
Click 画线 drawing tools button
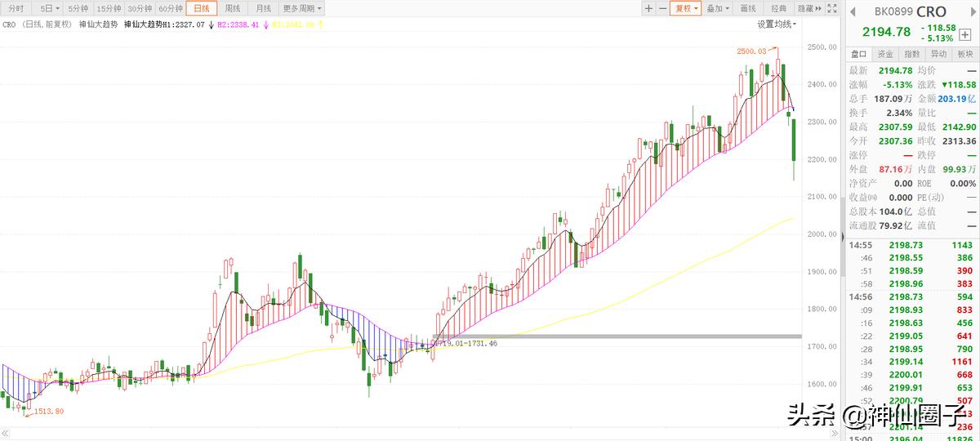tap(747, 8)
